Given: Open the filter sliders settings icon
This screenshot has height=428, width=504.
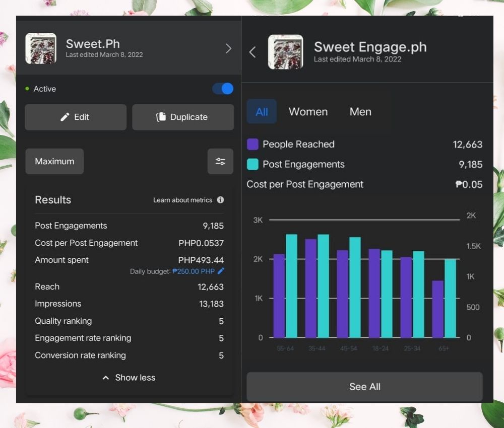Looking at the screenshot, I should pos(220,161).
